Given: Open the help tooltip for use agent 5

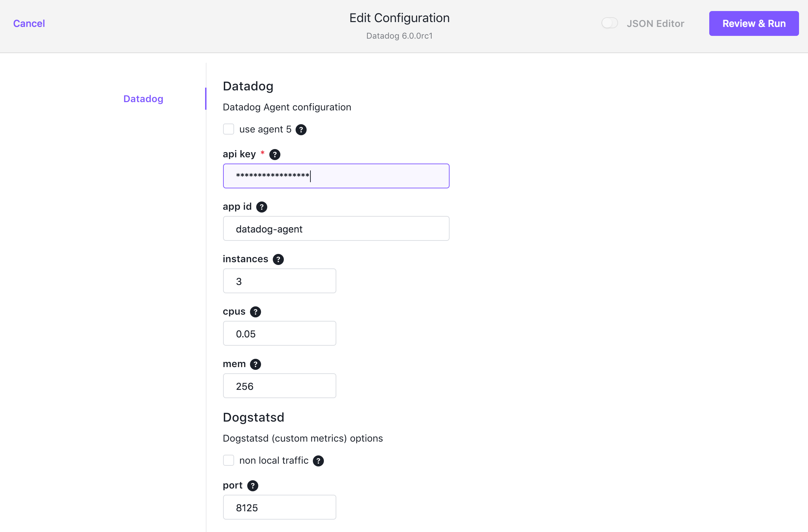Looking at the screenshot, I should click(301, 129).
